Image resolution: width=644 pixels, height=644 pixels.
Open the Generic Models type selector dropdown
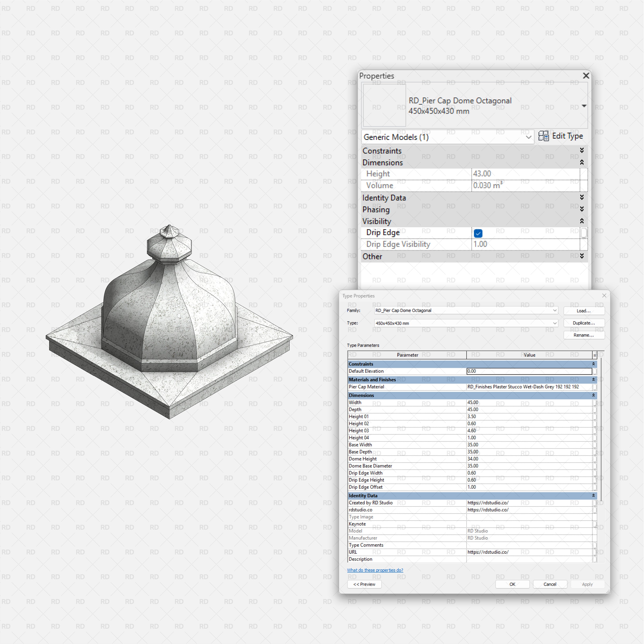528,137
